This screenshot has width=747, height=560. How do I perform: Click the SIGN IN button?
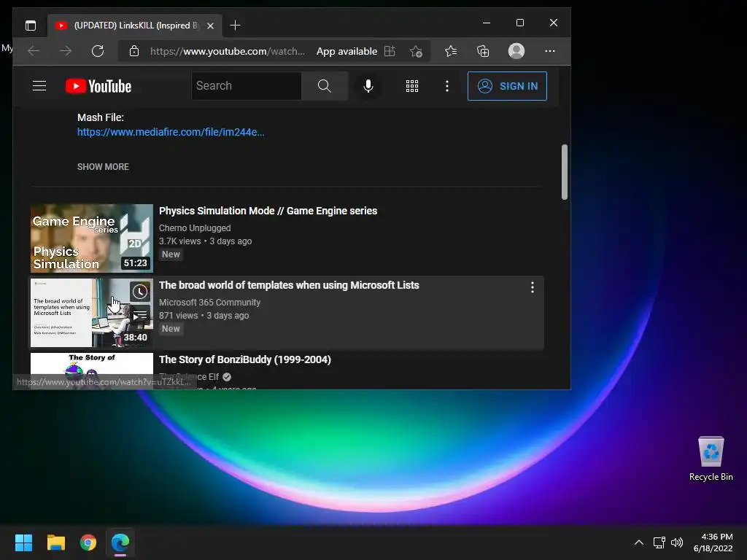pyautogui.click(x=507, y=86)
